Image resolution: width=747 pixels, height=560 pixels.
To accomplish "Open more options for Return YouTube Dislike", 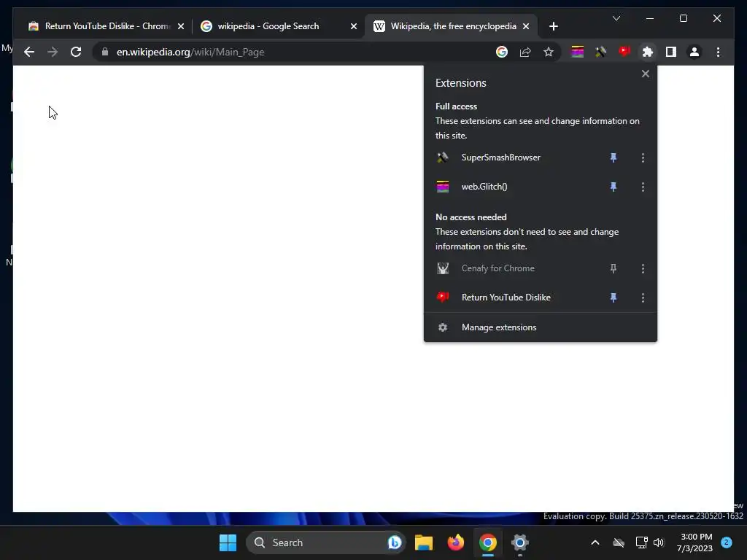I will 643,297.
